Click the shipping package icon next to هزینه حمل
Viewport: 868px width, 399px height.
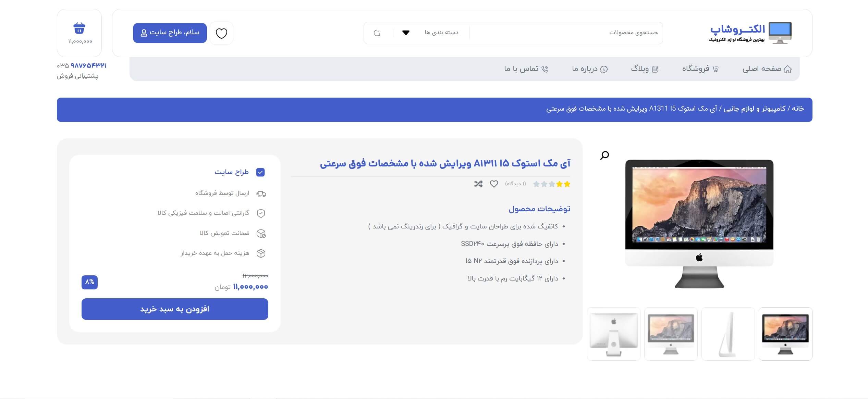pyautogui.click(x=261, y=253)
